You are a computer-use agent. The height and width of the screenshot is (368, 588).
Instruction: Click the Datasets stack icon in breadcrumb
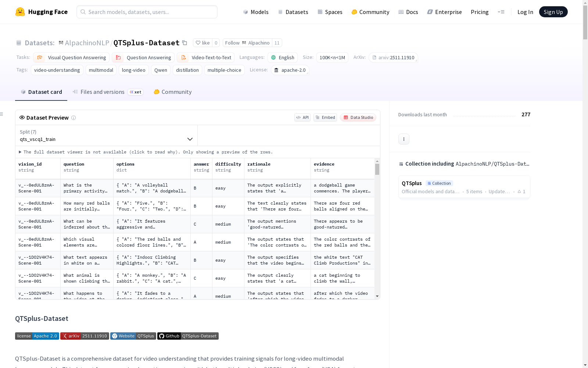point(19,43)
